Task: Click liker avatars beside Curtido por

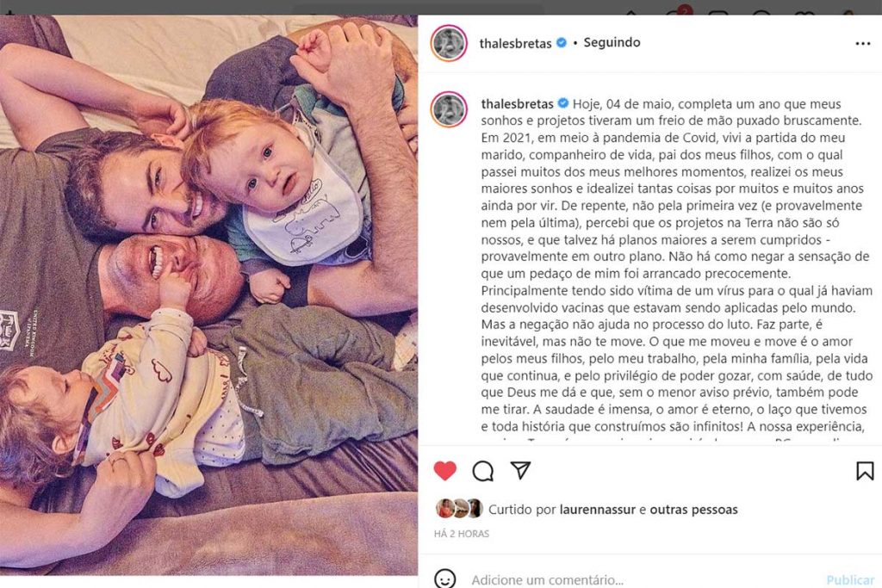Action: [460, 509]
